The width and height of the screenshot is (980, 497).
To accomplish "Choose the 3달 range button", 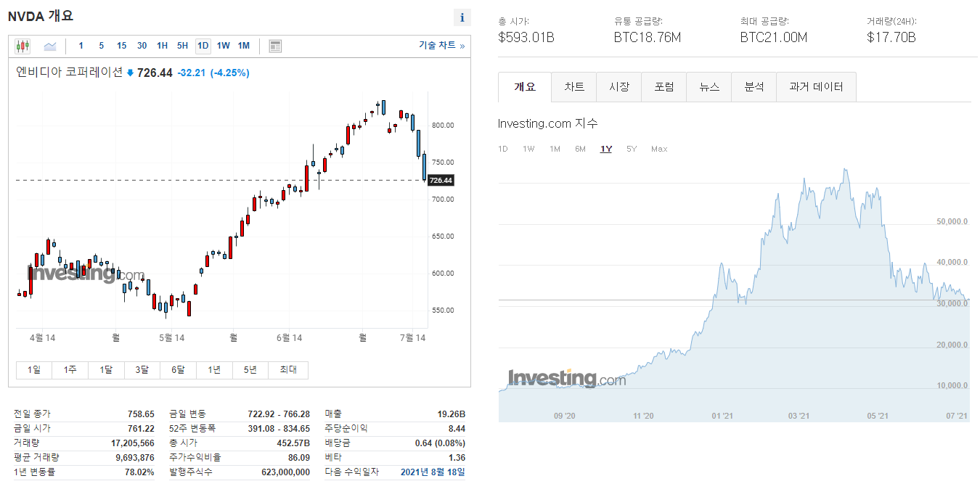I will point(142,370).
